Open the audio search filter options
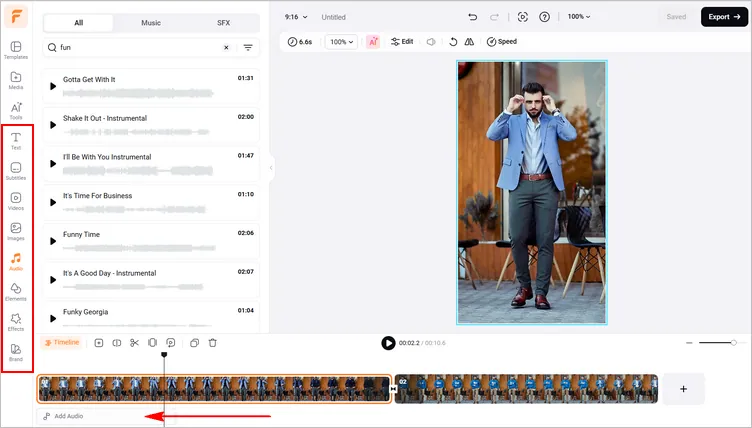 [x=248, y=48]
